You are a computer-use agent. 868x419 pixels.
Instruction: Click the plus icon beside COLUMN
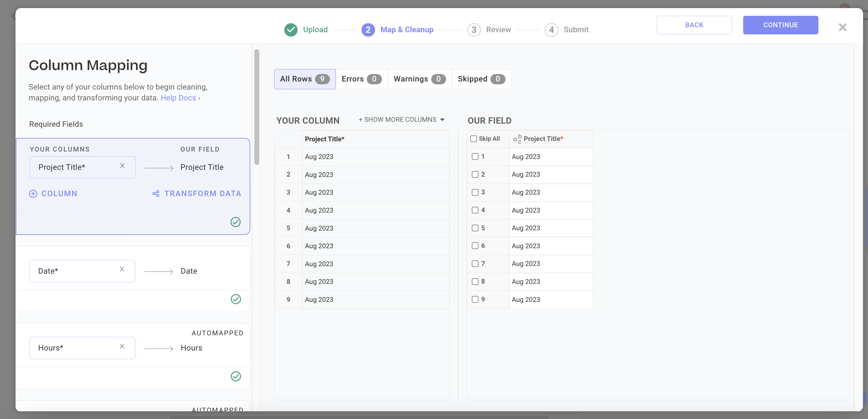(x=33, y=193)
